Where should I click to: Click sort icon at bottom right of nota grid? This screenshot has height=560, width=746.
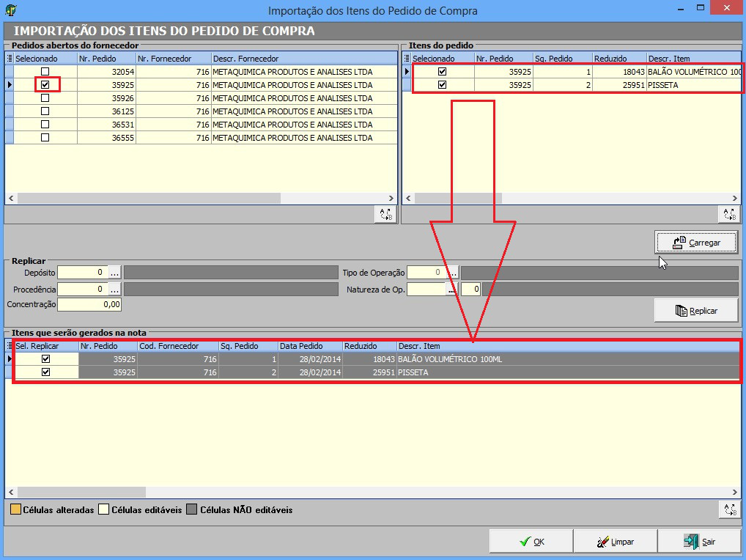click(x=728, y=509)
